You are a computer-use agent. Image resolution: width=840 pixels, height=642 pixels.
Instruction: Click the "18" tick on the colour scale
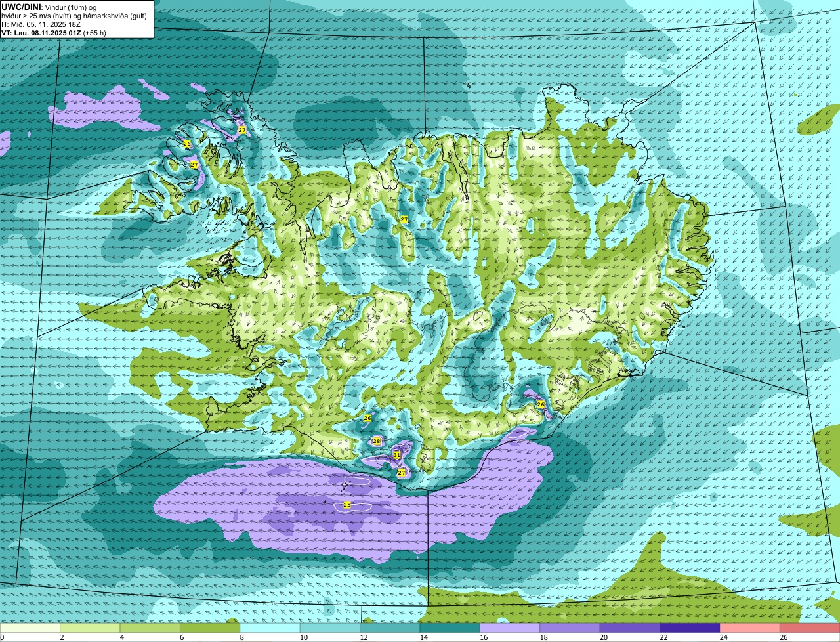pos(543,637)
